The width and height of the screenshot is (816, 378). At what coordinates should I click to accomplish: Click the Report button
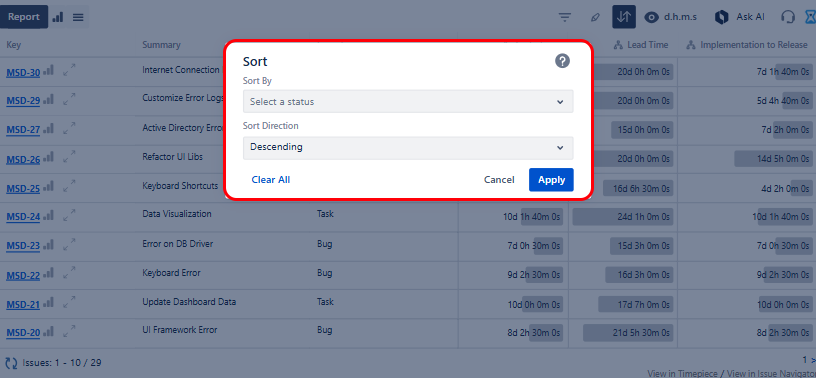coord(24,17)
